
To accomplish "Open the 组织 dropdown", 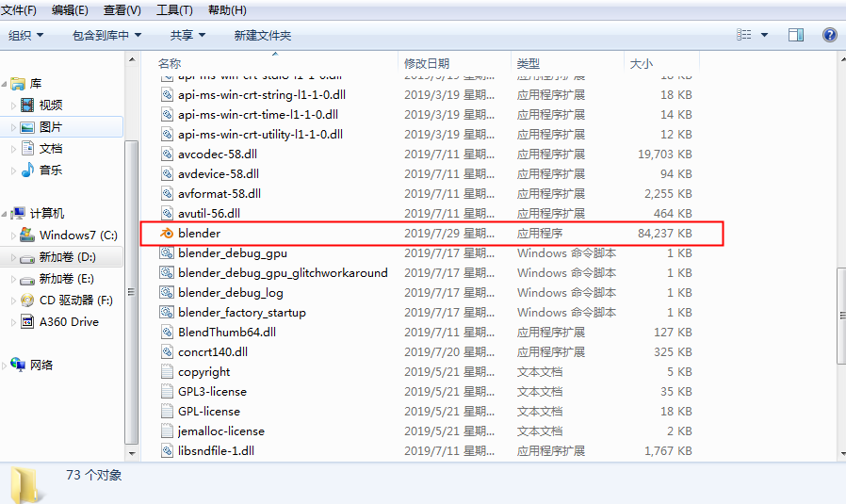I will 25,36.
